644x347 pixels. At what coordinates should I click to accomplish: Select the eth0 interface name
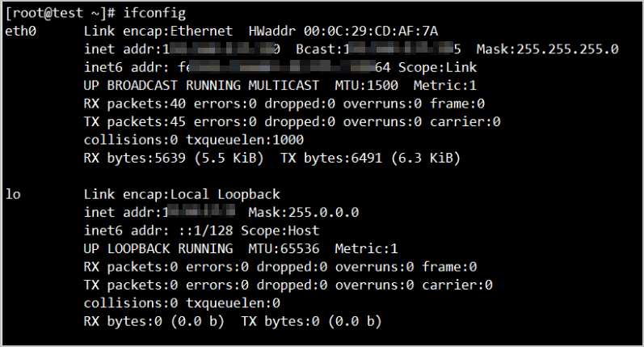[20, 32]
